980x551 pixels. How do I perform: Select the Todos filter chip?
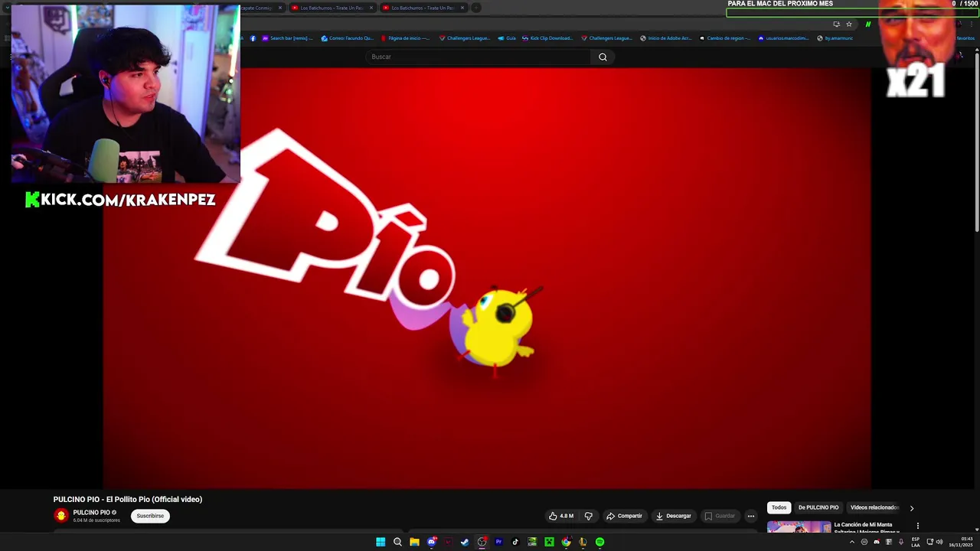click(x=779, y=507)
